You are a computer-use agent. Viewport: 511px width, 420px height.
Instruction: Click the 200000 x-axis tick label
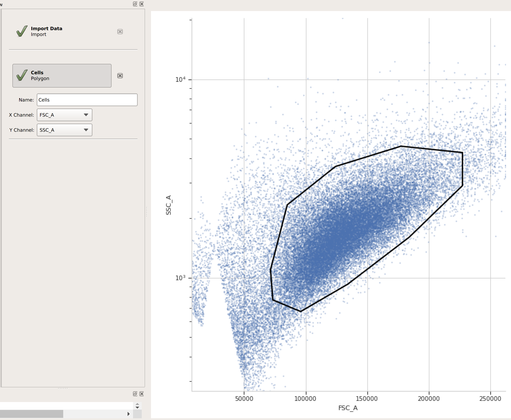pos(429,399)
